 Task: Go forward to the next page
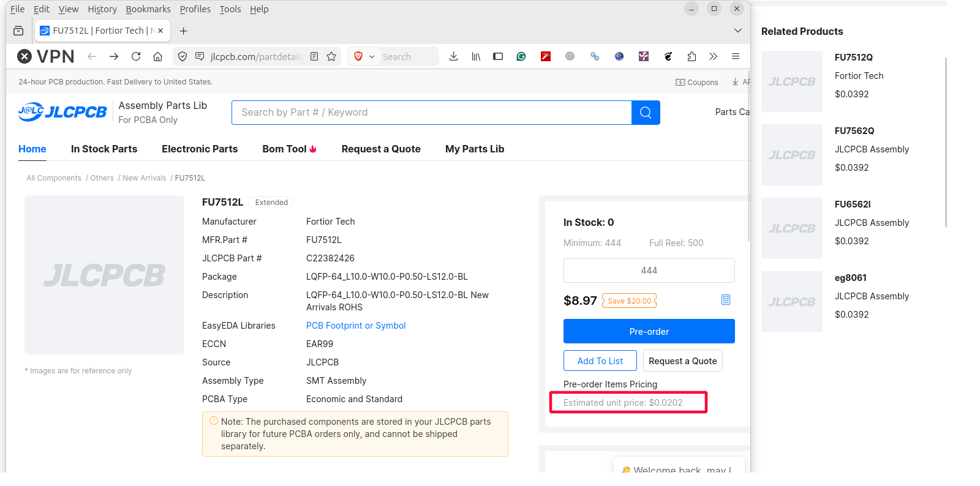click(114, 56)
